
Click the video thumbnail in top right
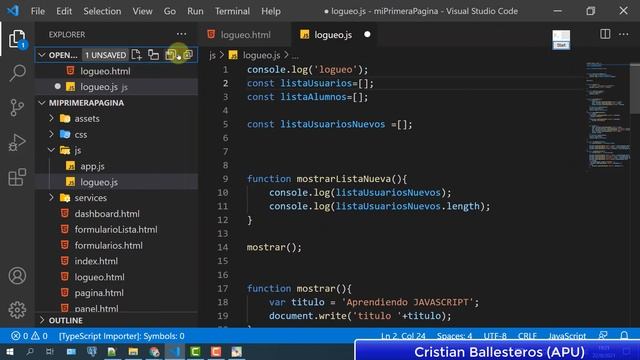pyautogui.click(x=561, y=40)
